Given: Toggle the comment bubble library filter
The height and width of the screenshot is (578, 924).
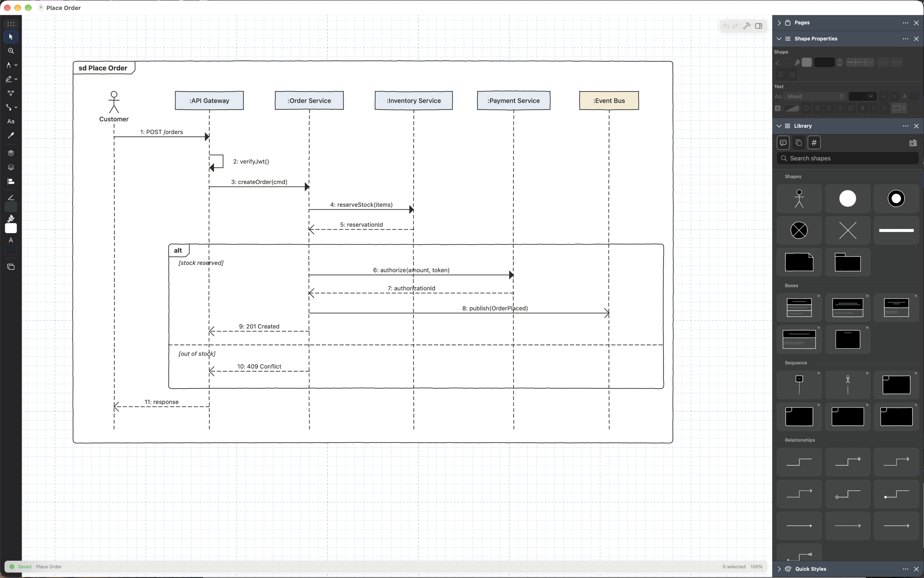Looking at the screenshot, I should click(783, 143).
